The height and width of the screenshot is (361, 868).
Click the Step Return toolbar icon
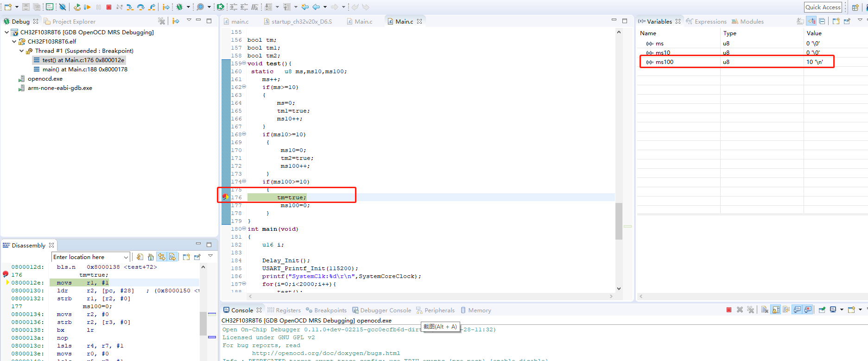[x=152, y=7]
